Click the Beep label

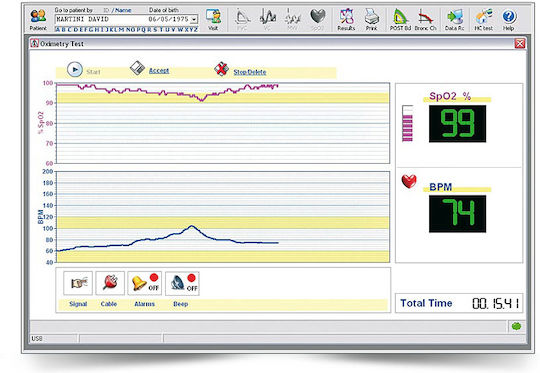181,304
